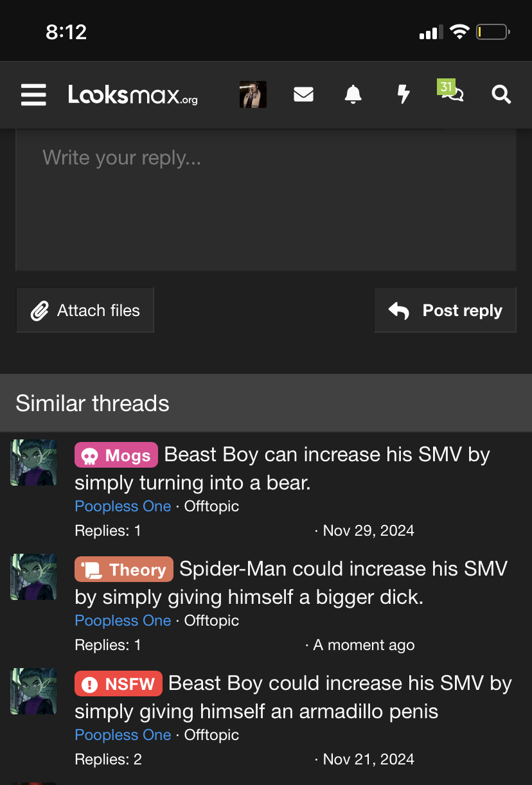Click the Post reply button
Image resolution: width=532 pixels, height=785 pixels.
445,310
